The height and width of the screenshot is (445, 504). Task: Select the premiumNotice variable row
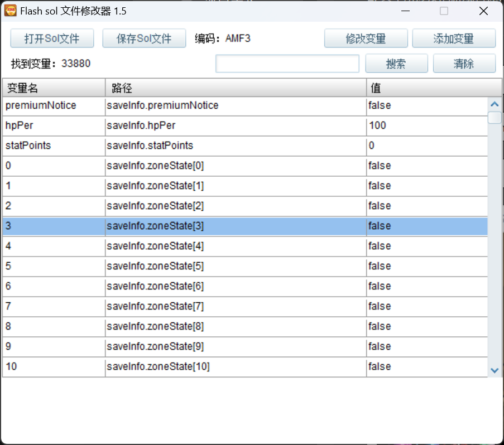click(54, 105)
